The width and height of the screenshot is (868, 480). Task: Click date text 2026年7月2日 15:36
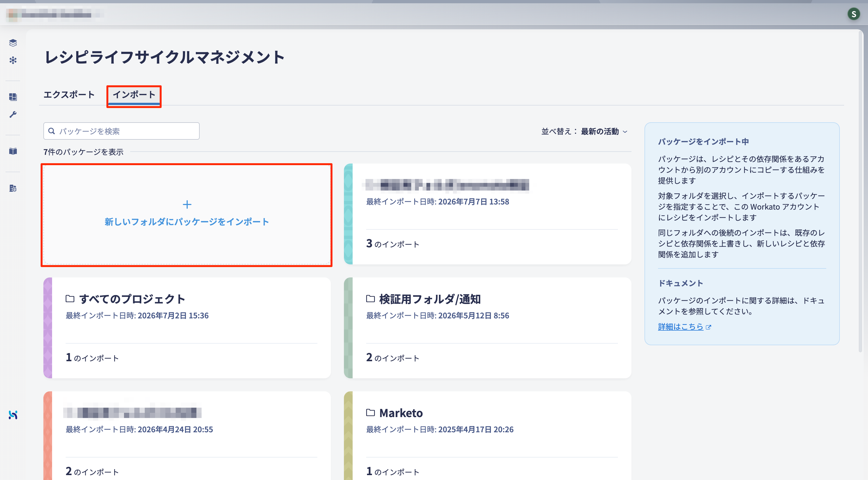tap(173, 315)
